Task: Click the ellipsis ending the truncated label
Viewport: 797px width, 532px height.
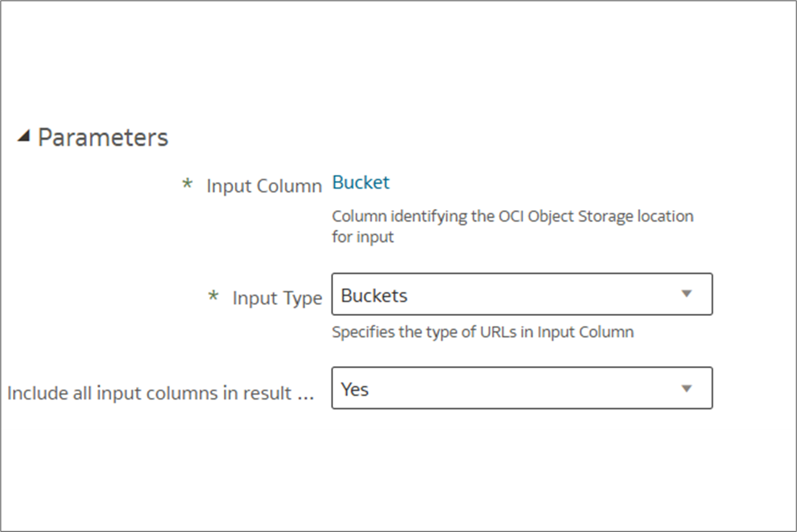Action: pos(305,394)
